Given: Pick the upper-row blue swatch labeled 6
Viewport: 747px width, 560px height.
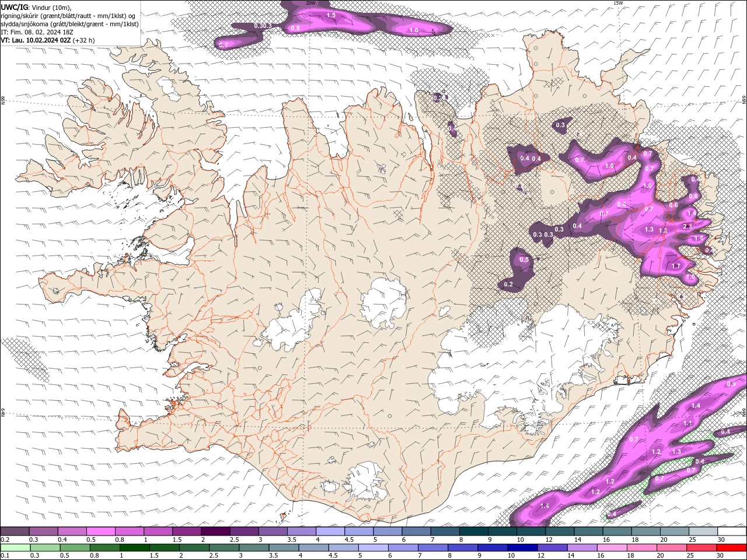Looking at the screenshot, I should [416, 531].
